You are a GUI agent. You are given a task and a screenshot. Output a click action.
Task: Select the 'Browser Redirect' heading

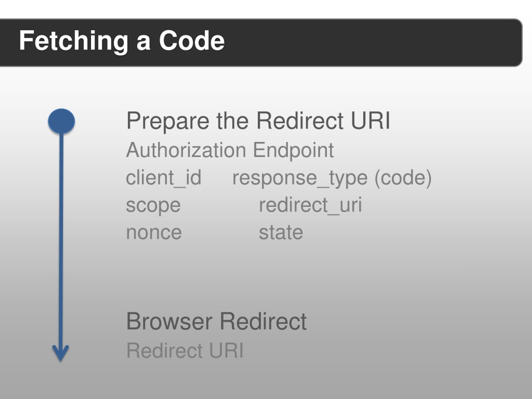[217, 321]
